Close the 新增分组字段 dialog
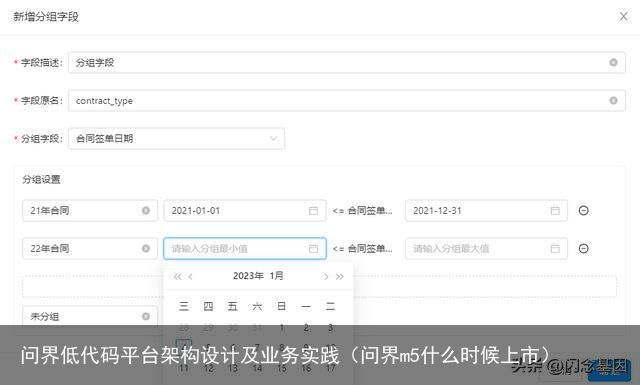 pyautogui.click(x=623, y=17)
